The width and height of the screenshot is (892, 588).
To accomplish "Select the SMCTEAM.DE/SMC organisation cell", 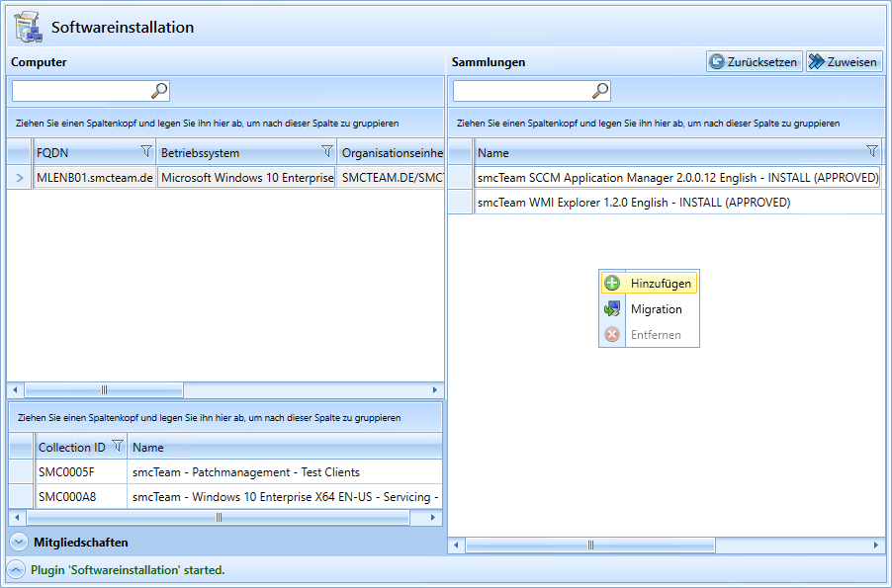I will pyautogui.click(x=392, y=178).
